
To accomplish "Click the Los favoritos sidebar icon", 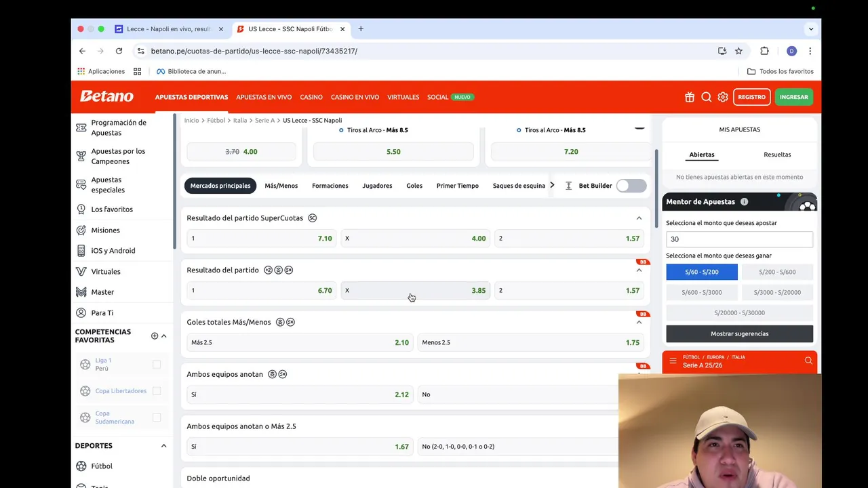I will coord(81,209).
